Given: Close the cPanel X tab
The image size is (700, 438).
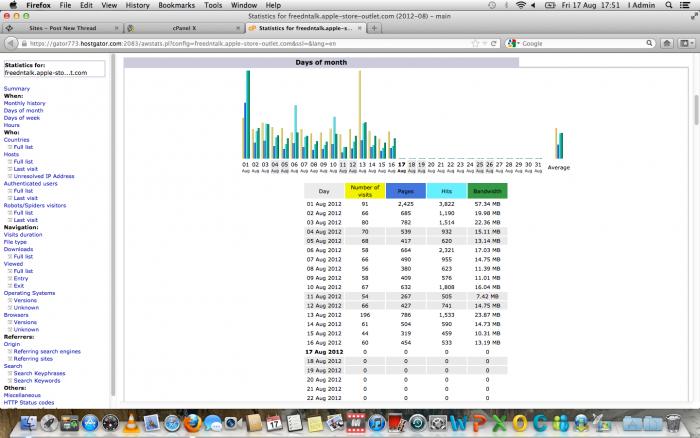Looking at the screenshot, I should pos(238,28).
